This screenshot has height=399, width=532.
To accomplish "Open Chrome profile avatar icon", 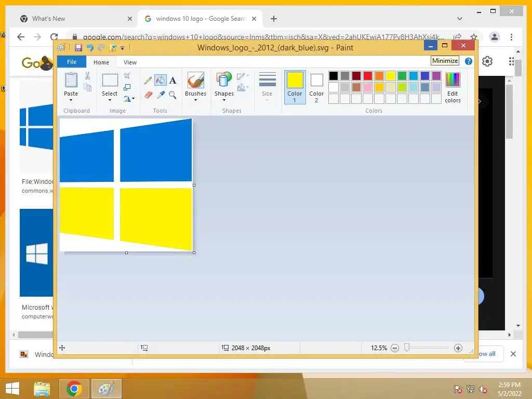I will 495,37.
